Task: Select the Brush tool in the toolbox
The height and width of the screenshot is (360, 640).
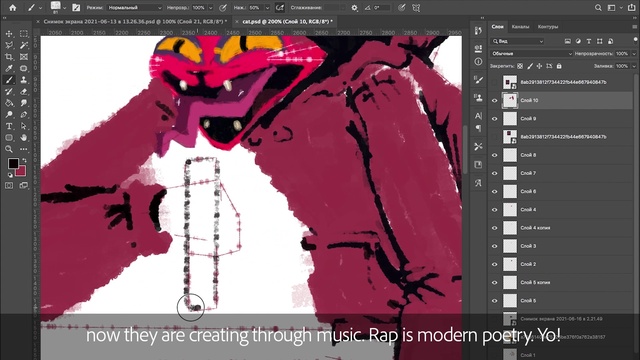Action: pos(9,80)
